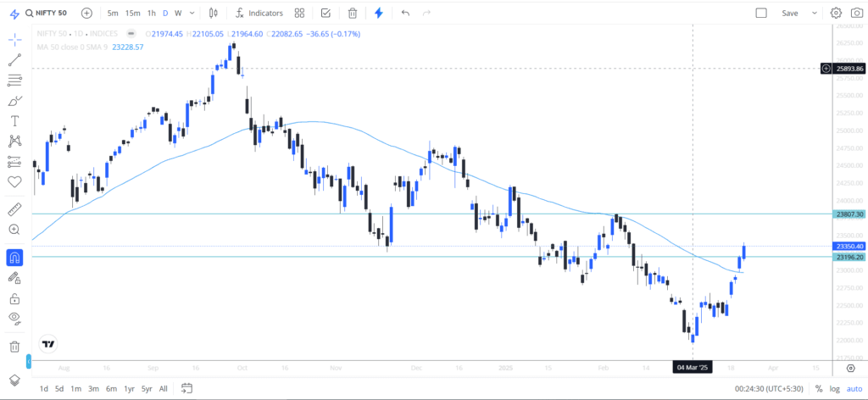Image resolution: width=868 pixels, height=400 pixels.
Task: Remove drawings with the sidebar trash icon
Action: click(x=15, y=347)
